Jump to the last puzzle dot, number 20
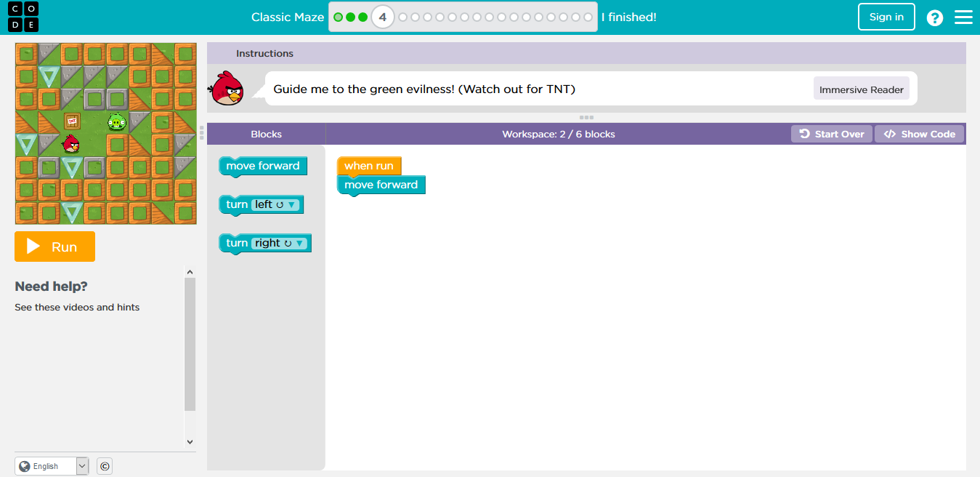 (588, 17)
